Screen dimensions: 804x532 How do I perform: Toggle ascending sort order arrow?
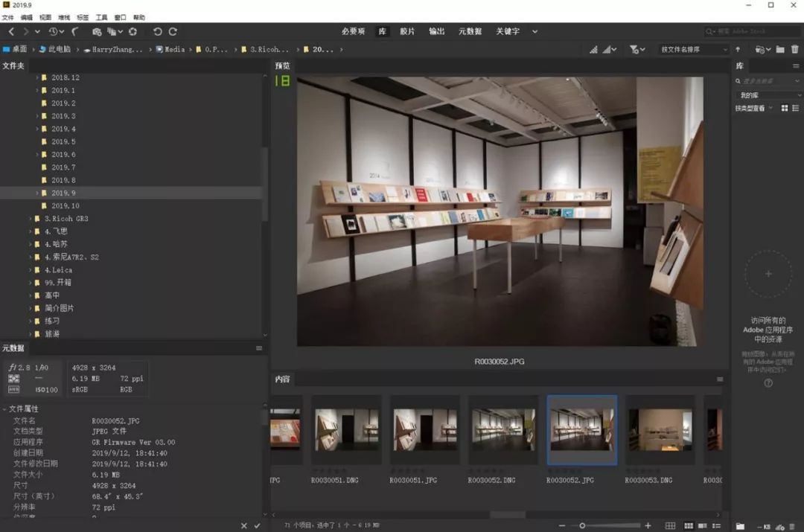(738, 50)
